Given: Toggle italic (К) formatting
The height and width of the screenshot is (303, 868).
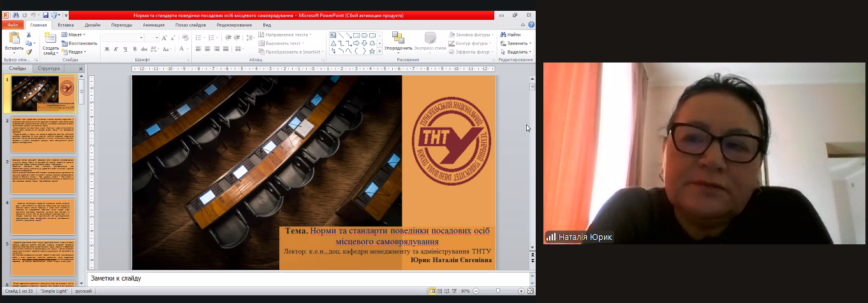Looking at the screenshot, I should pyautogui.click(x=116, y=49).
